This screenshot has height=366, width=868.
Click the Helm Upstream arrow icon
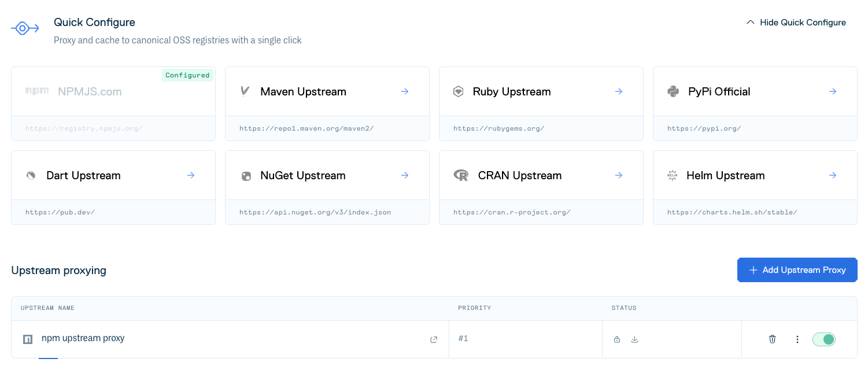point(833,175)
